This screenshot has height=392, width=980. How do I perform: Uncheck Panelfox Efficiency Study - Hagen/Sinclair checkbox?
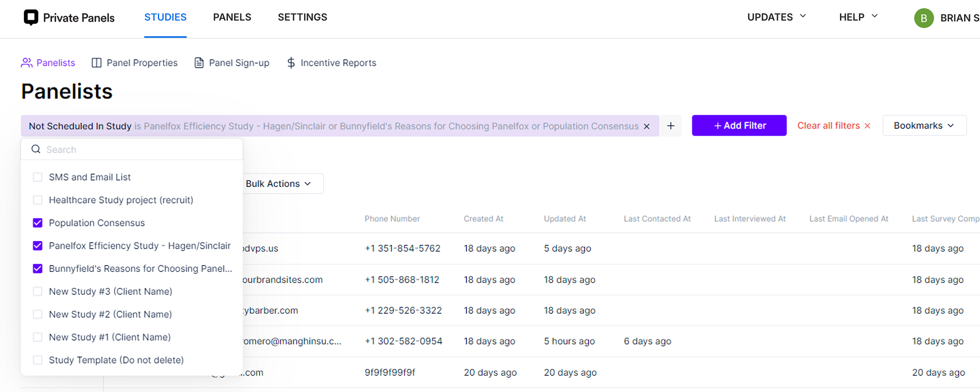point(38,245)
